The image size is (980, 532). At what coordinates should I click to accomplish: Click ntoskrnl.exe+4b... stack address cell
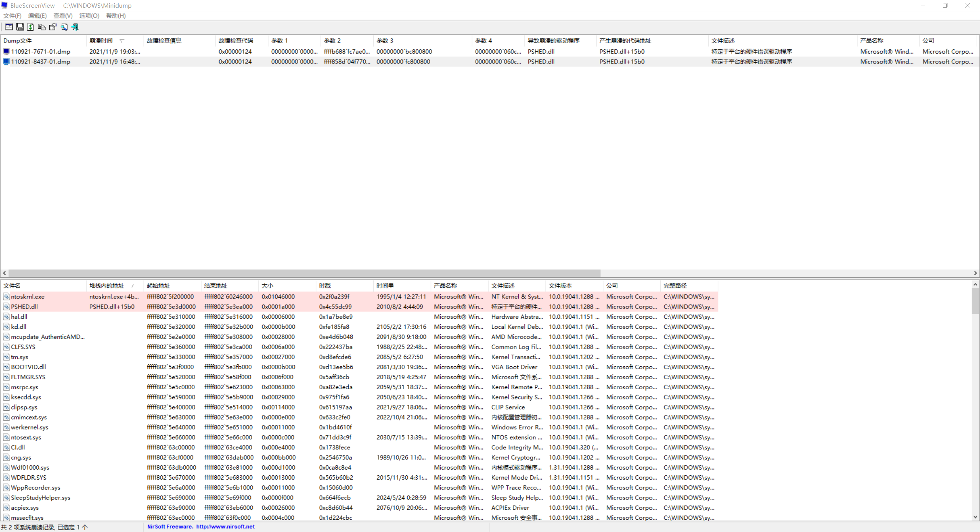[114, 297]
